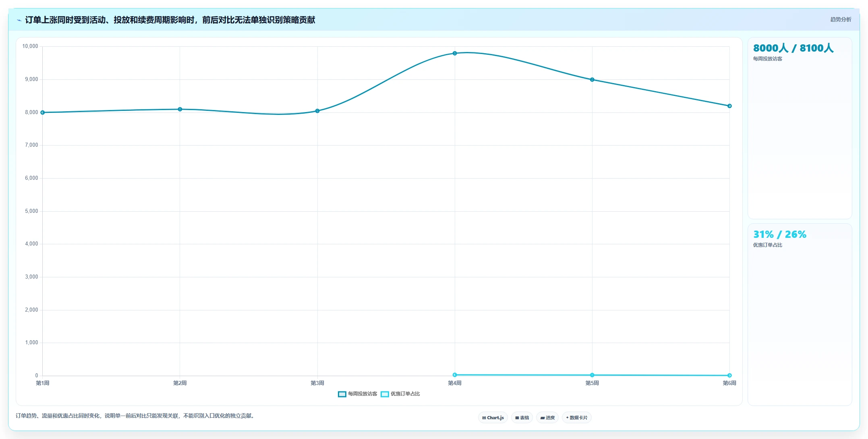The height and width of the screenshot is (439, 868).
Task: Click the 进度 tag chip
Action: pyautogui.click(x=547, y=418)
